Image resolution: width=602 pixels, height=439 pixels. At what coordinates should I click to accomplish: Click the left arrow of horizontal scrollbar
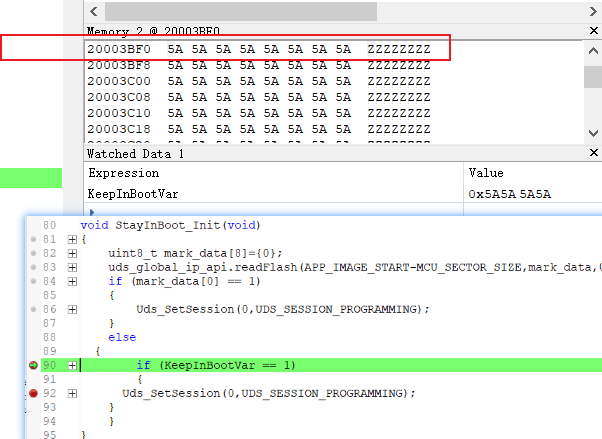point(94,12)
